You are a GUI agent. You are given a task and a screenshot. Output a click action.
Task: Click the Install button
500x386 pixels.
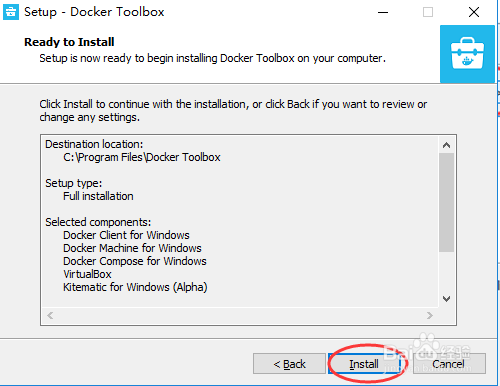(x=364, y=364)
